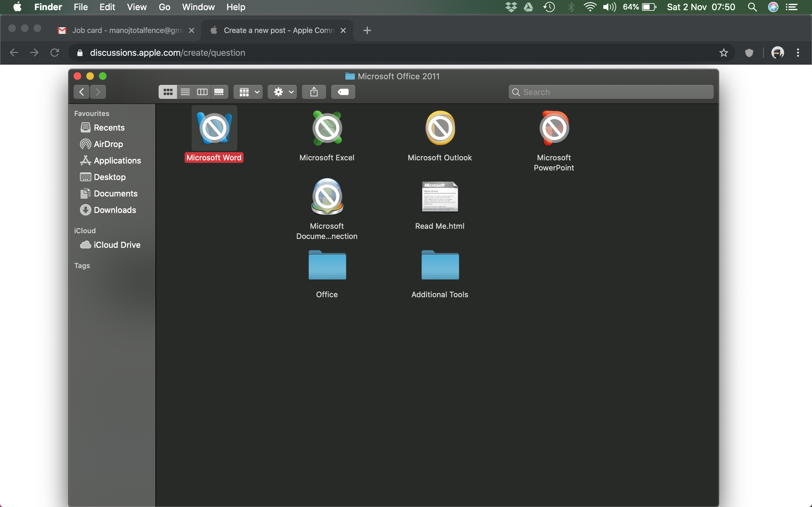Open Dropbox menu bar icon
Screen dimensions: 812x507
click(511, 7)
